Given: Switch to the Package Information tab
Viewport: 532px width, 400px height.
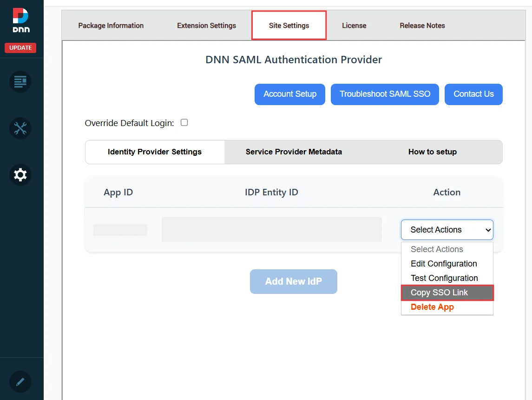Looking at the screenshot, I should coord(111,26).
